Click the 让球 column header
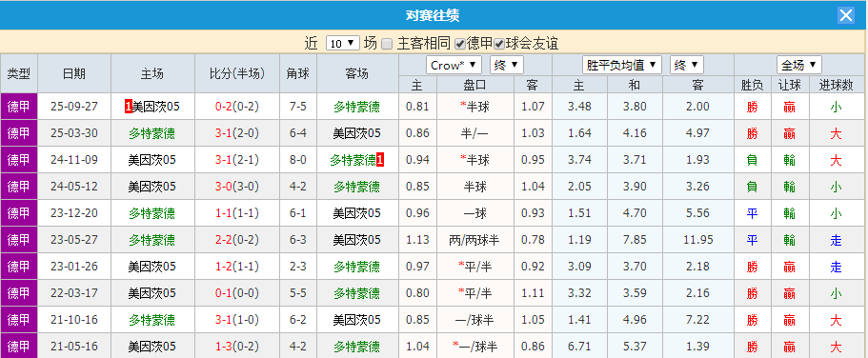The width and height of the screenshot is (868, 358). click(x=790, y=85)
